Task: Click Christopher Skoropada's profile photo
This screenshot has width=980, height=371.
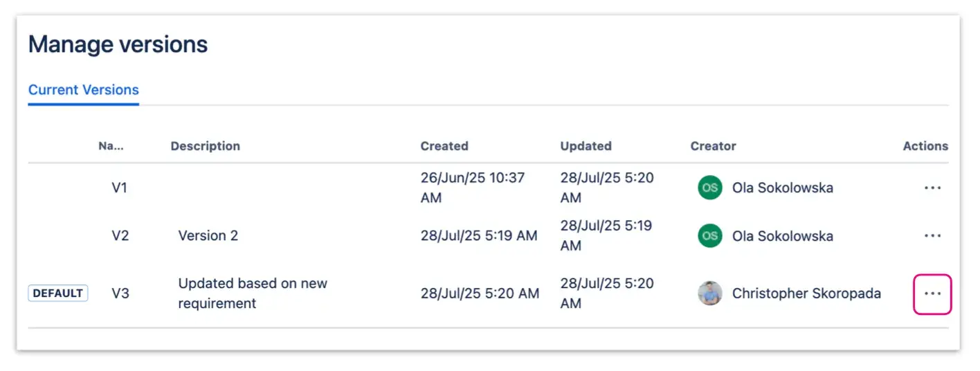Action: [x=709, y=293]
